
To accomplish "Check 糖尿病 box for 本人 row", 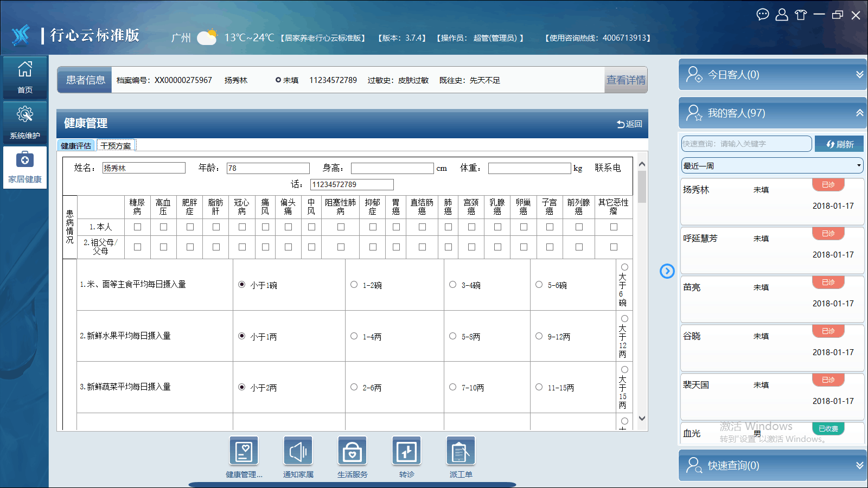I will (137, 227).
